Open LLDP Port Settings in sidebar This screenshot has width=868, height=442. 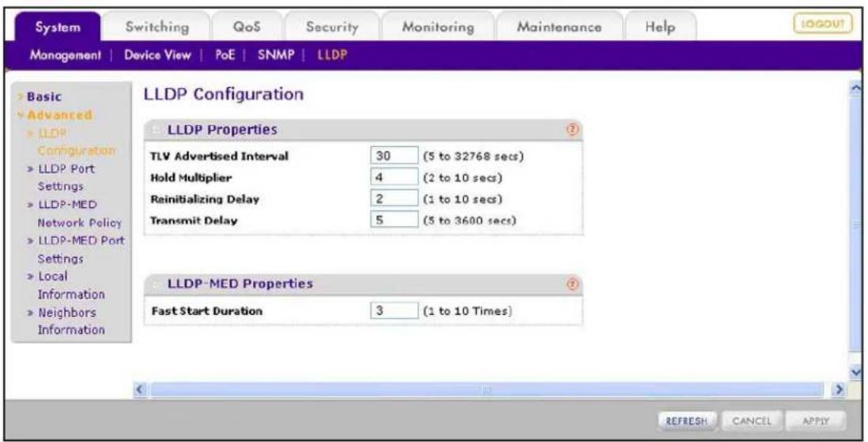tap(66, 177)
